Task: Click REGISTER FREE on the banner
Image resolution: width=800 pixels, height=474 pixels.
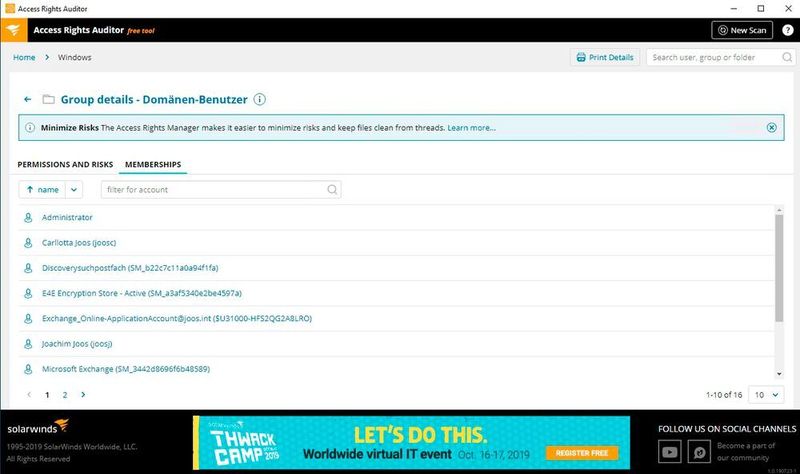Action: tap(582, 453)
